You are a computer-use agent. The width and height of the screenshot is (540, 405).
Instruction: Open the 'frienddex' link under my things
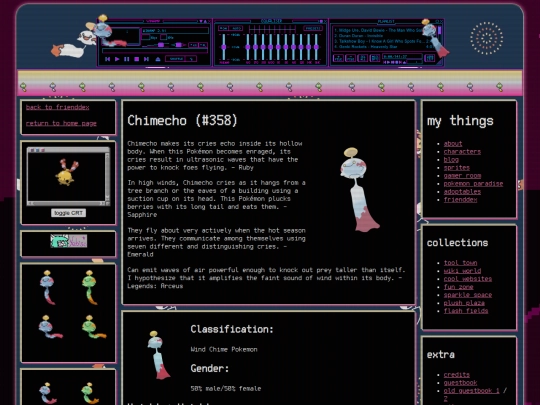coord(460,199)
